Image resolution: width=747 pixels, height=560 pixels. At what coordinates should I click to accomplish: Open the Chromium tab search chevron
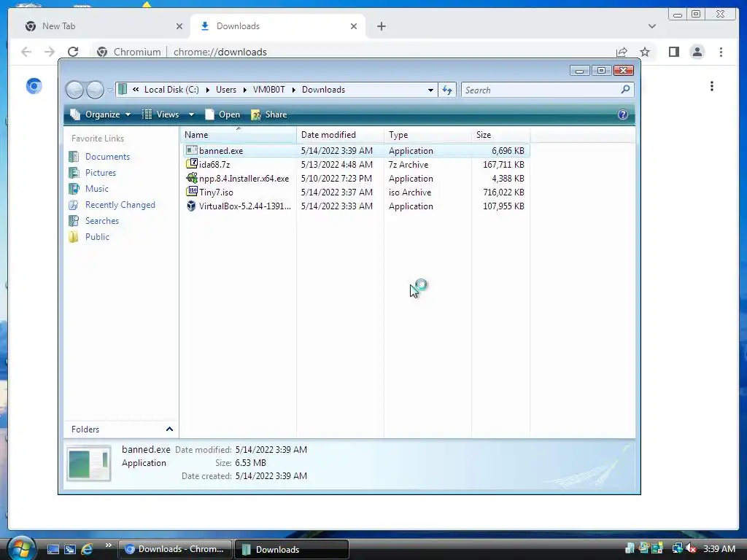point(651,26)
